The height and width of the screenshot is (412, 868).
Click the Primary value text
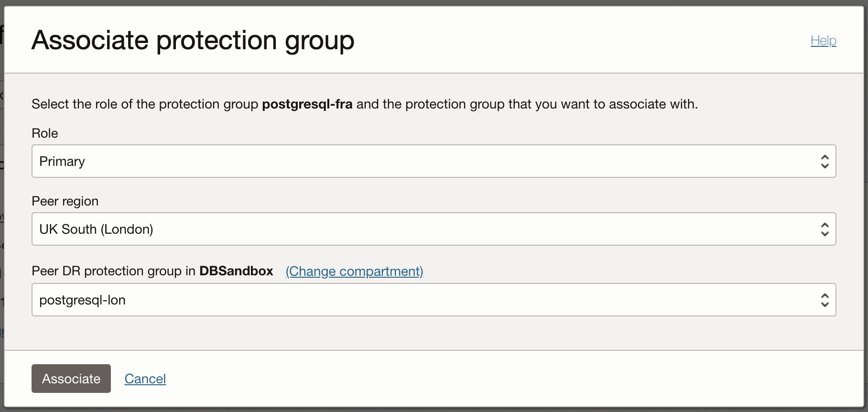62,162
